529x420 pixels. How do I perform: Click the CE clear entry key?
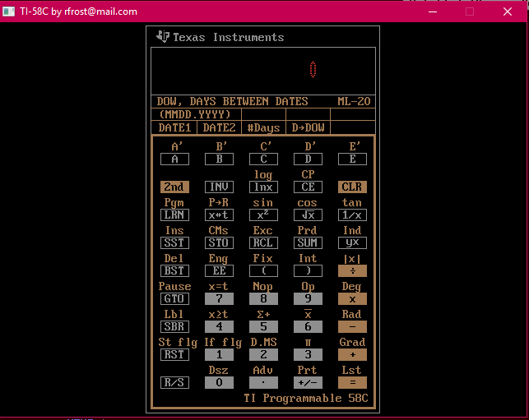pyautogui.click(x=308, y=187)
